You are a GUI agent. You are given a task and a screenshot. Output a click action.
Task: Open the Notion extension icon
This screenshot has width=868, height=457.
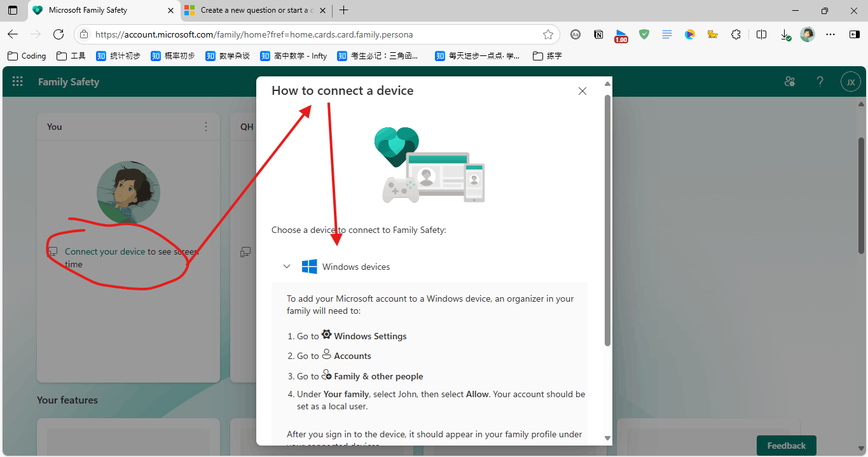pos(598,34)
